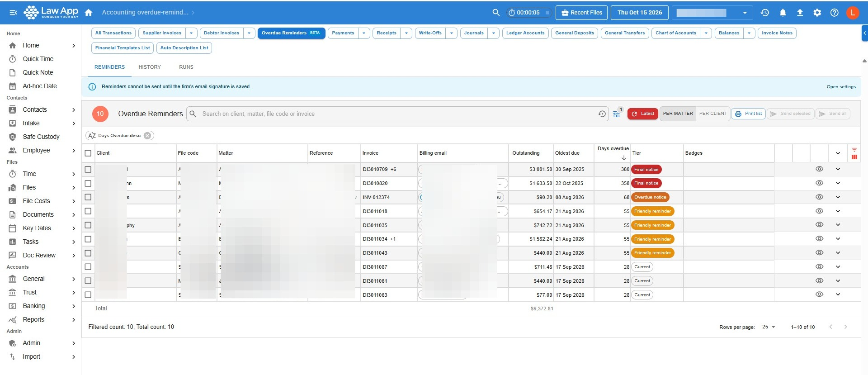Image resolution: width=868 pixels, height=375 pixels.
Task: Tick the checkbox for invoice DI3010820
Action: click(88, 184)
